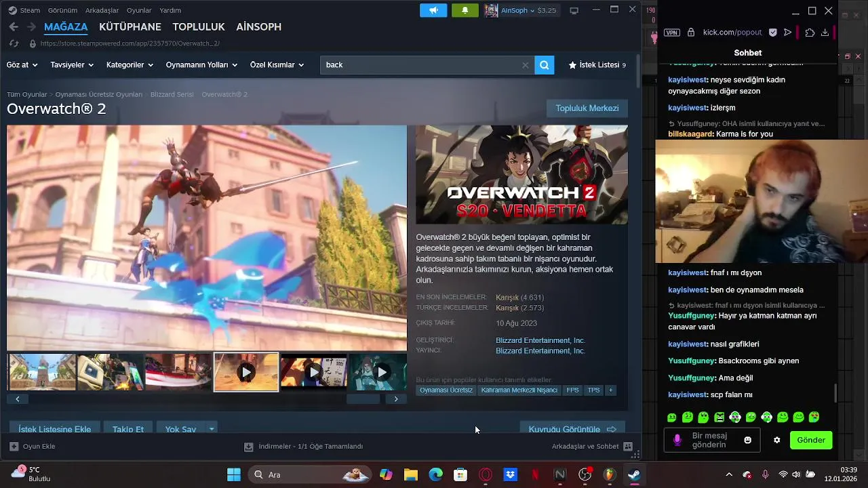
Task: Click the Blizzard Serisi breadcrumb
Action: [x=172, y=95]
